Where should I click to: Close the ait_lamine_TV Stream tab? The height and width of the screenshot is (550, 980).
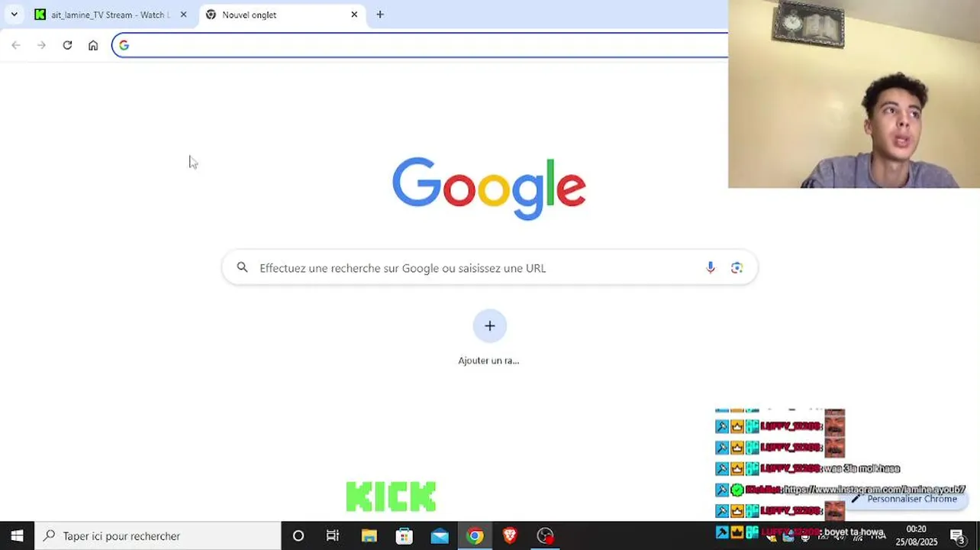point(183,15)
